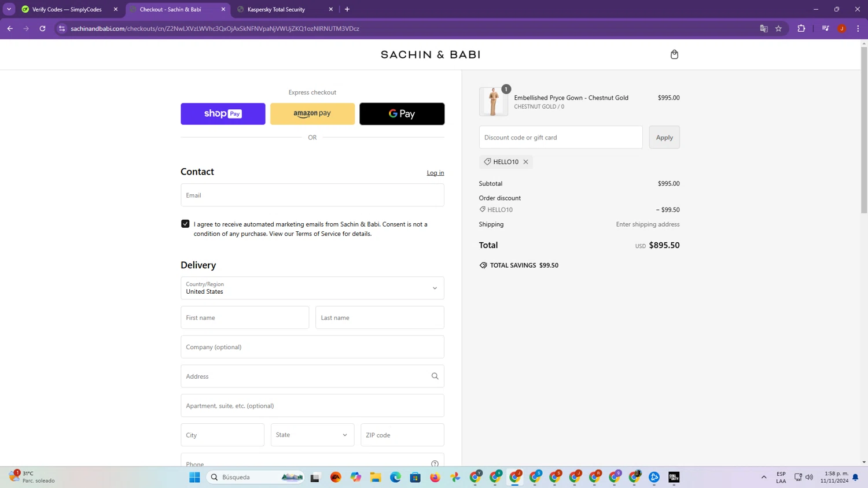This screenshot has height=488, width=868.
Task: Open Call of Duty from the taskbar
Action: pyautogui.click(x=674, y=477)
